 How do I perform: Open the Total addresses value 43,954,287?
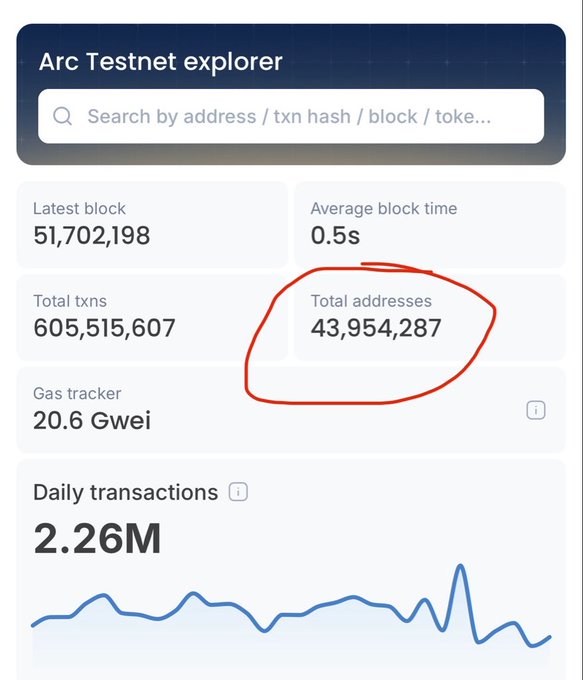coord(376,328)
